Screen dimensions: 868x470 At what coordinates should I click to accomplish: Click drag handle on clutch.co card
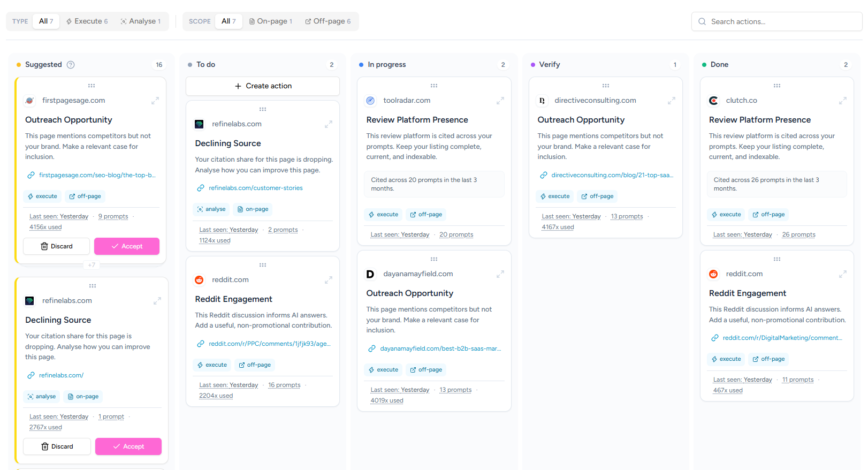tap(777, 86)
